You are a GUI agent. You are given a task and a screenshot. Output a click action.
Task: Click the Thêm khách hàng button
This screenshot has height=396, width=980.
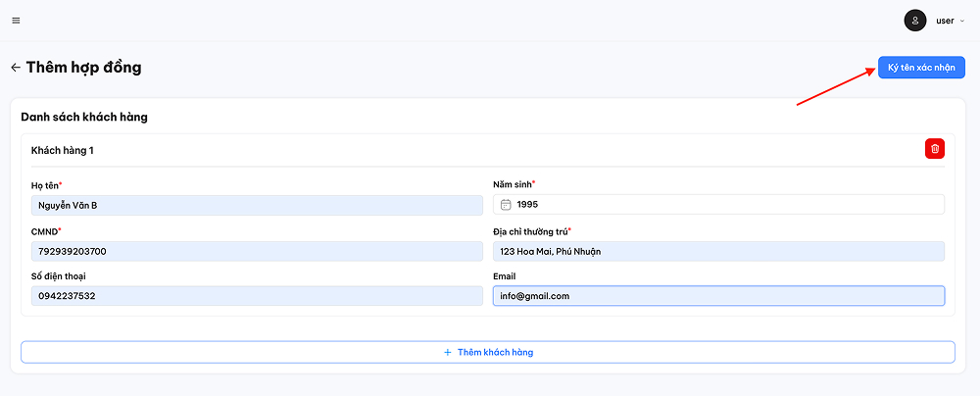click(x=488, y=352)
